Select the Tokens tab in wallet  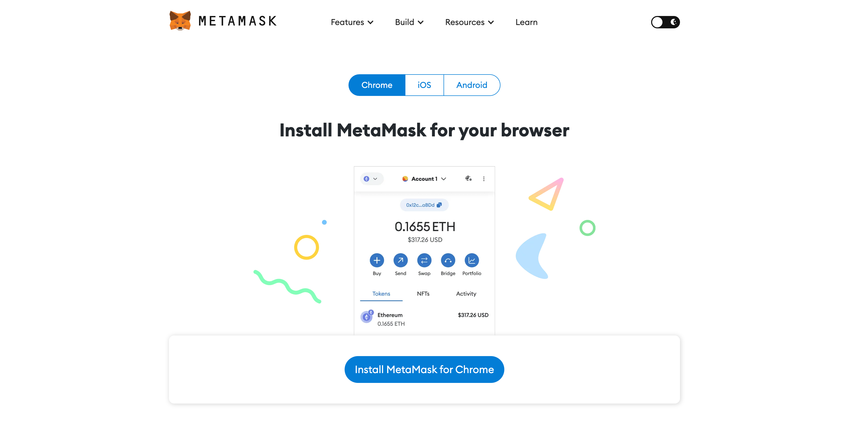[381, 293]
